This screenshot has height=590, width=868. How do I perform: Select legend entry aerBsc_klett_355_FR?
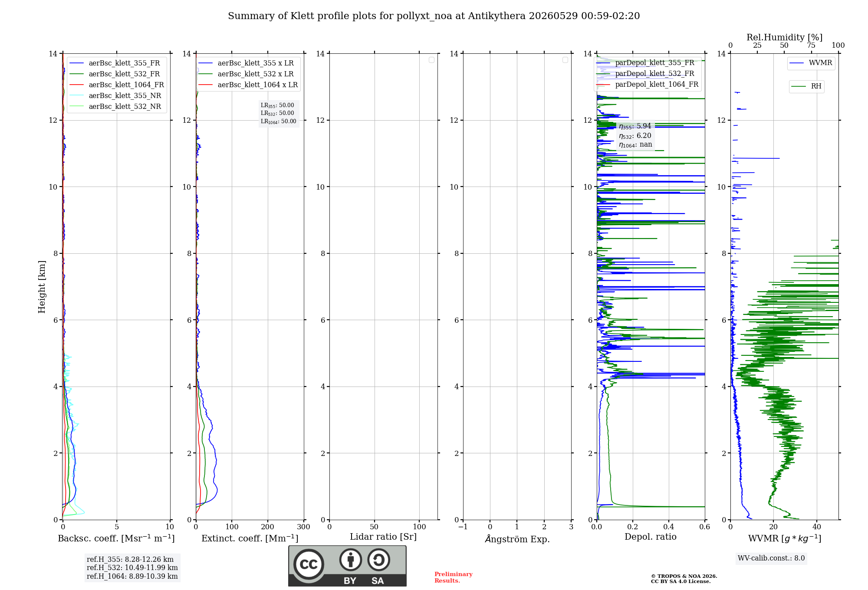(124, 63)
